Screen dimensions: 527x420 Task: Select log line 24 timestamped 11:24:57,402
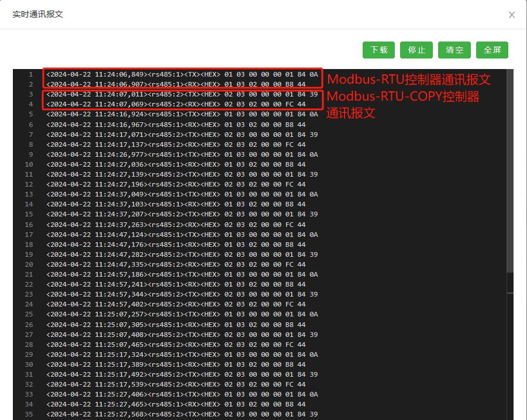tap(176, 304)
